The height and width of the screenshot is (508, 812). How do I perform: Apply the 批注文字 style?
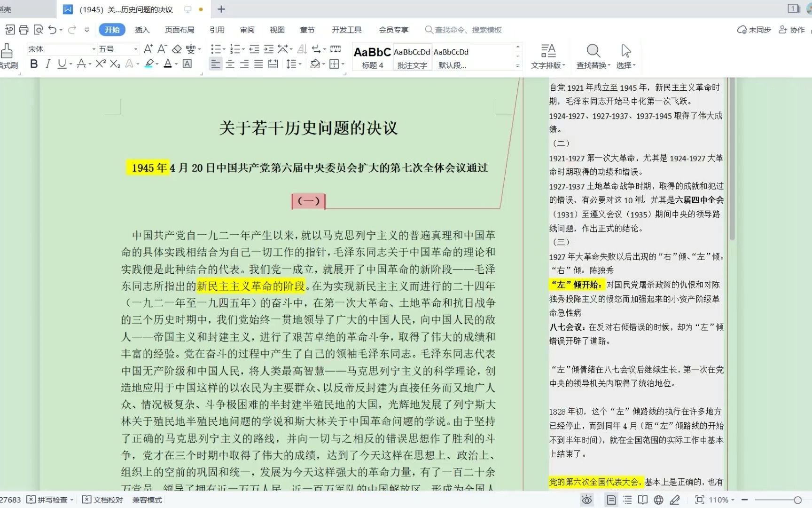click(x=412, y=57)
